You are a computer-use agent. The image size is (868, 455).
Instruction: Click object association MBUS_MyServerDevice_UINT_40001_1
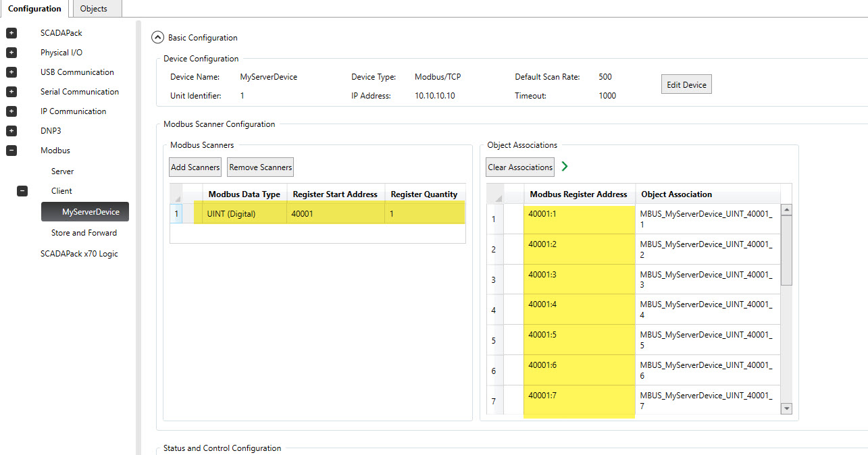(x=708, y=219)
